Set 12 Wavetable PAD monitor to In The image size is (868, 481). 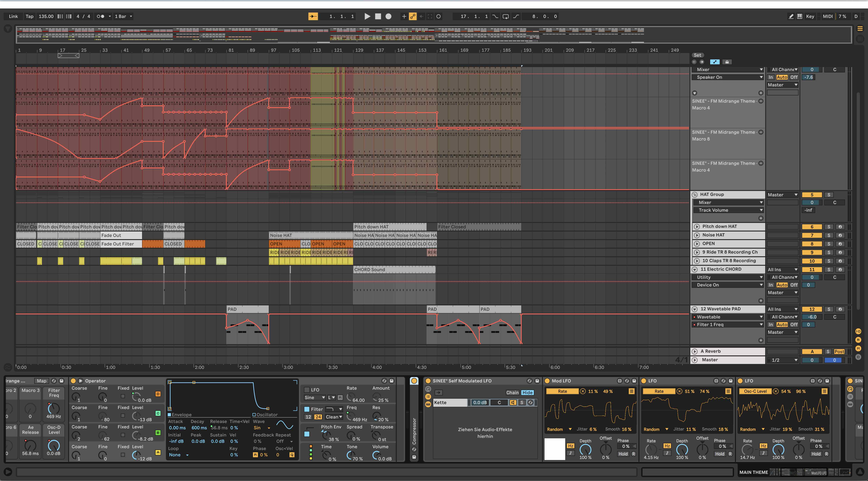pyautogui.click(x=771, y=325)
